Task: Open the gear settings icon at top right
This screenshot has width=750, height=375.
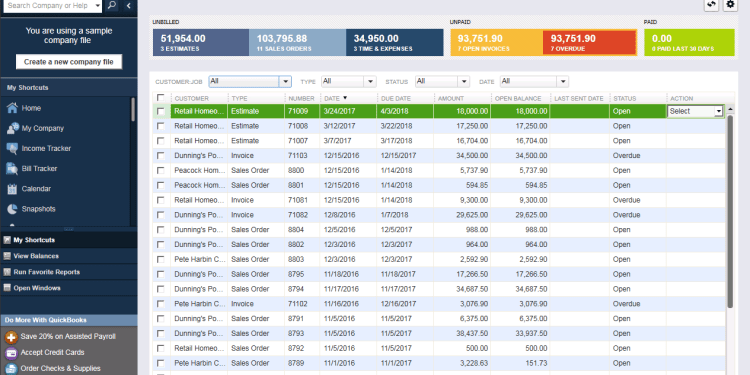Action: (x=730, y=5)
